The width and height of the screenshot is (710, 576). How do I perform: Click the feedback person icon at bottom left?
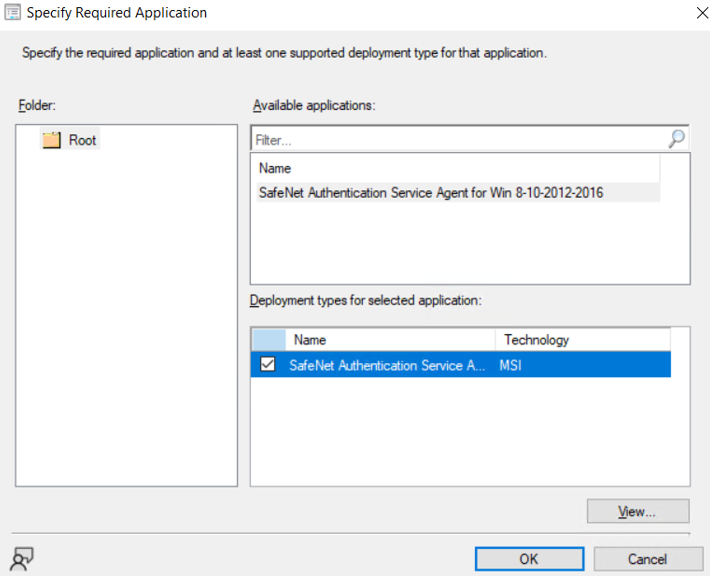22,559
